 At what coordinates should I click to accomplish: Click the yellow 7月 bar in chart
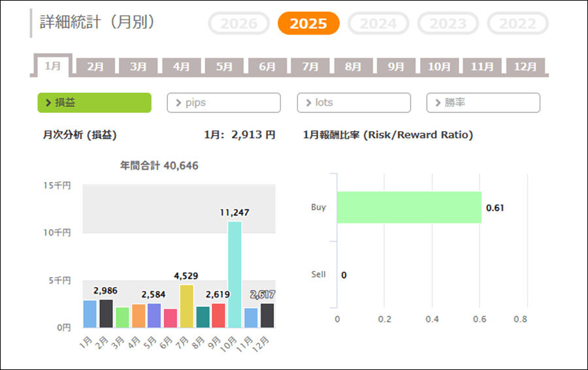186,306
